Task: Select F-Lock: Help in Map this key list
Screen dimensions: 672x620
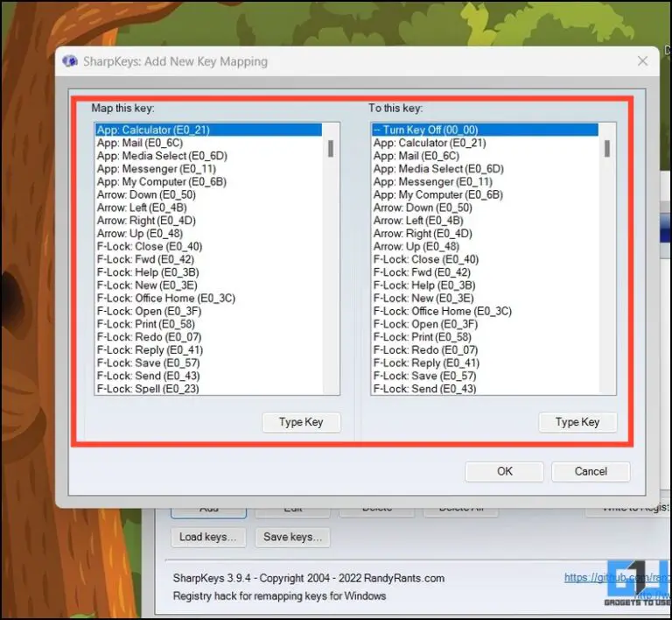Action: (209, 272)
